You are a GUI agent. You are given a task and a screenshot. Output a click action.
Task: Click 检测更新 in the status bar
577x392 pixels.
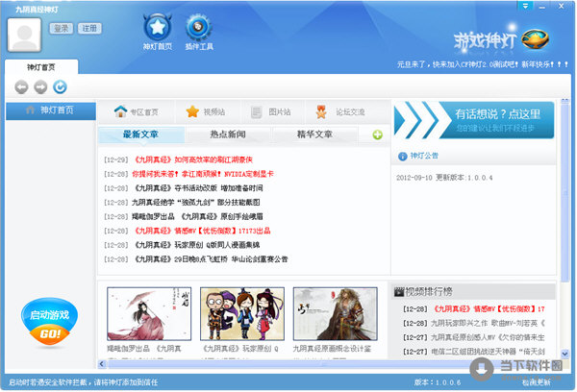(x=537, y=382)
